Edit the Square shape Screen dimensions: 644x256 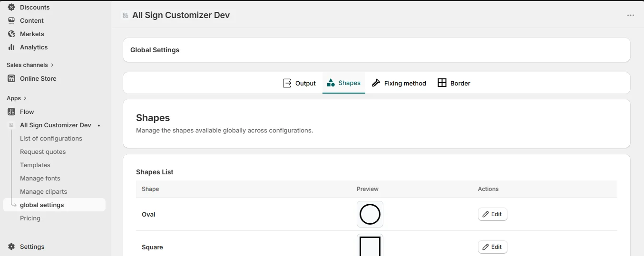click(493, 247)
